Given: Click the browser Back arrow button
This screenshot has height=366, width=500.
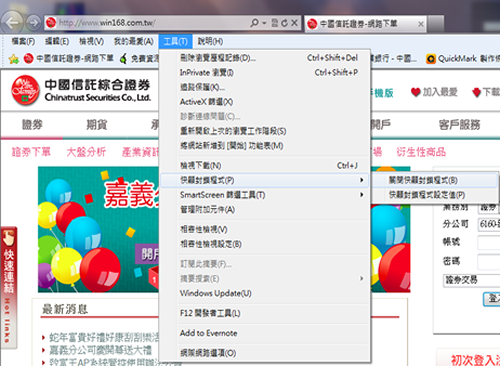Looking at the screenshot, I should point(12,23).
